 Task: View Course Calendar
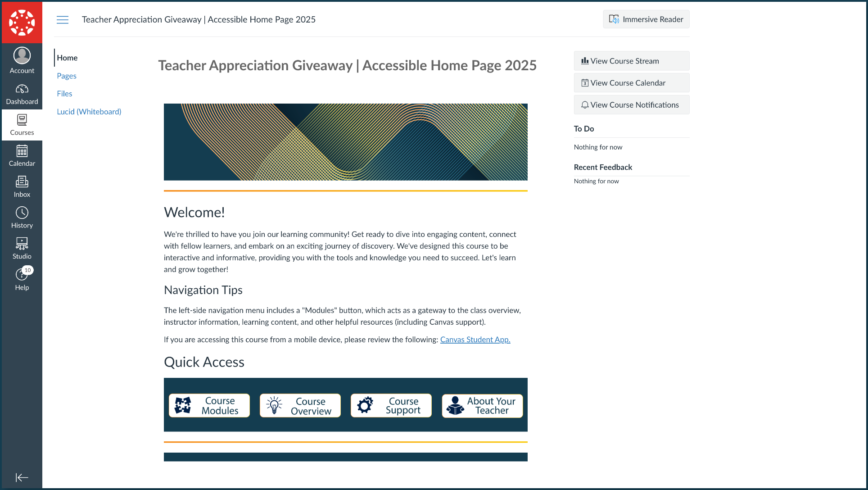631,82
